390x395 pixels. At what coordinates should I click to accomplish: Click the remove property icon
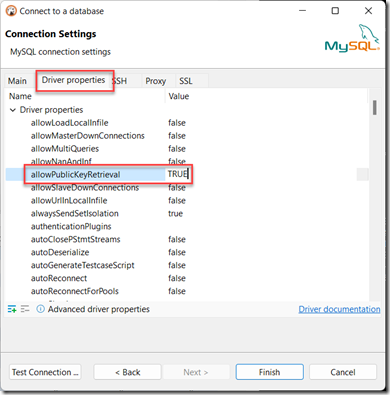tap(25, 309)
